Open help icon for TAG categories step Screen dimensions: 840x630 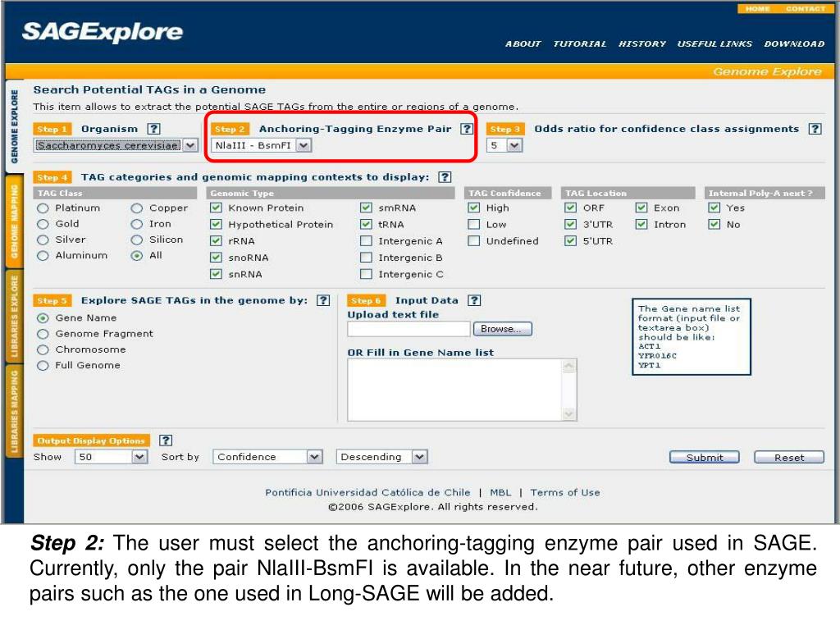coord(445,177)
